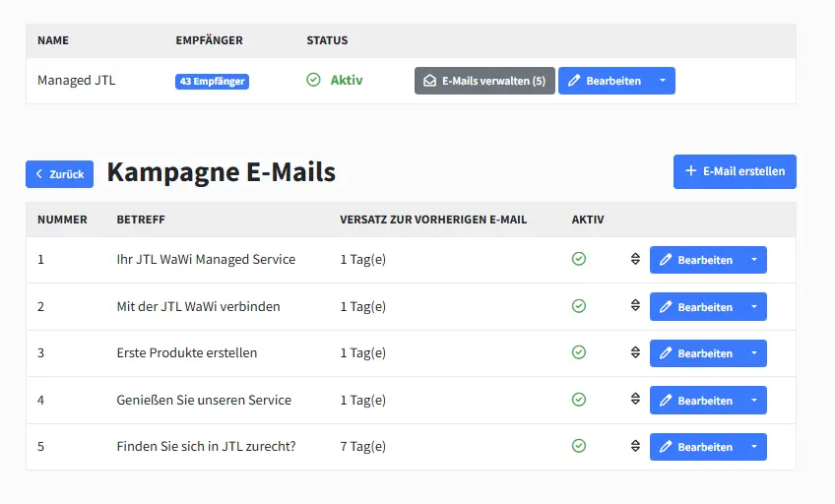This screenshot has width=835, height=504.
Task: Open dropdown arrow for 'Mit der JTL WaWi verbinden'
Action: [x=754, y=306]
